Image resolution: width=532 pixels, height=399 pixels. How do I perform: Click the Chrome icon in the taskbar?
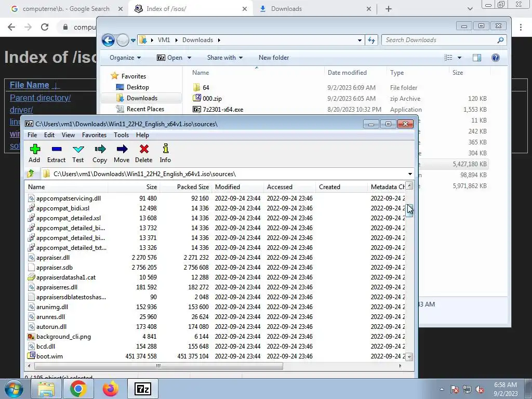(78, 389)
